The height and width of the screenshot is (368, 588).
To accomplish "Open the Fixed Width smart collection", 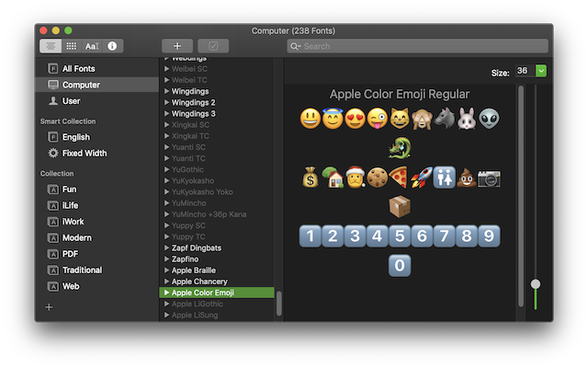I will click(x=97, y=154).
